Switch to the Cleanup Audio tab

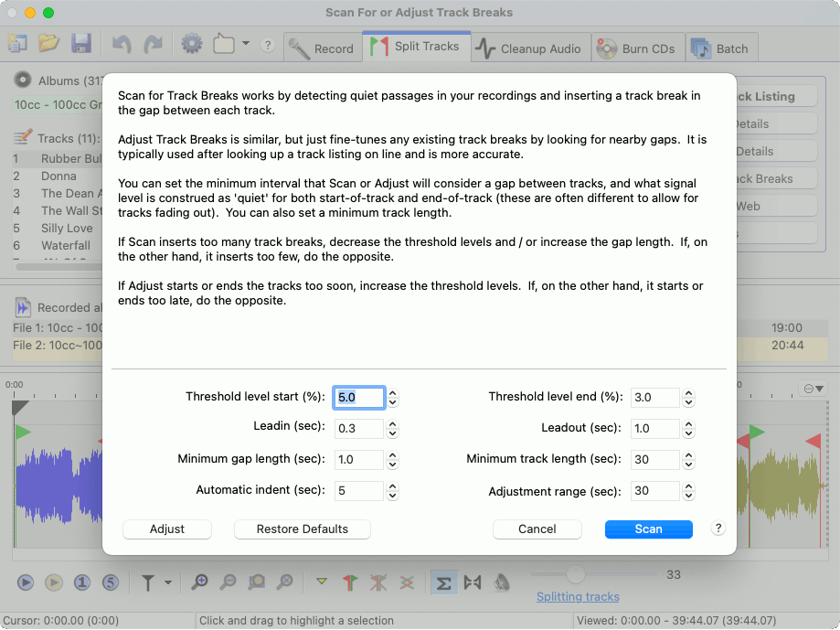coord(530,48)
